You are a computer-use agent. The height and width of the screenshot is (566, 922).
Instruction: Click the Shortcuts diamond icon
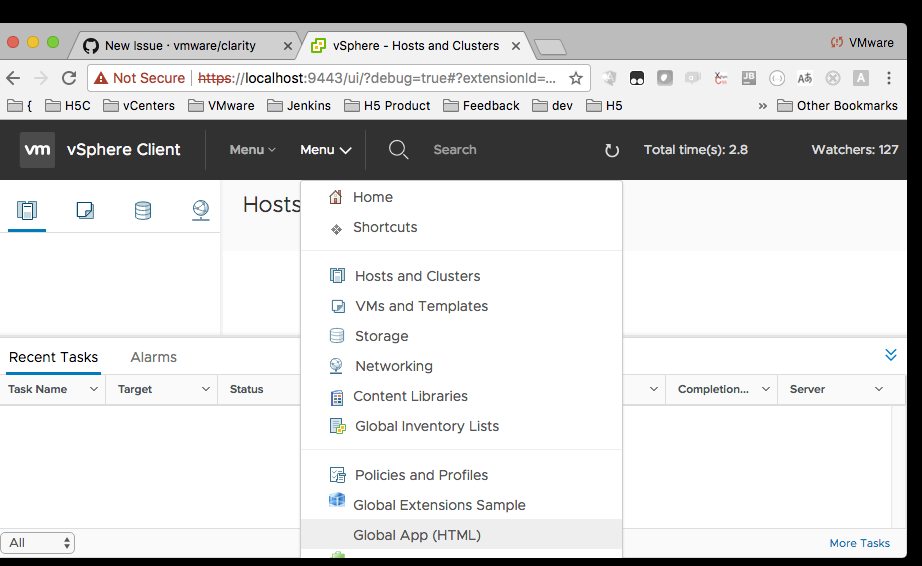pos(336,229)
